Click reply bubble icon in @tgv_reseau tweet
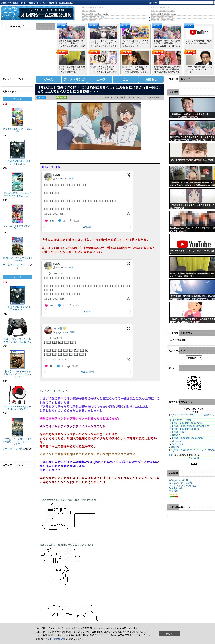215x644 pixels. (x=58, y=366)
